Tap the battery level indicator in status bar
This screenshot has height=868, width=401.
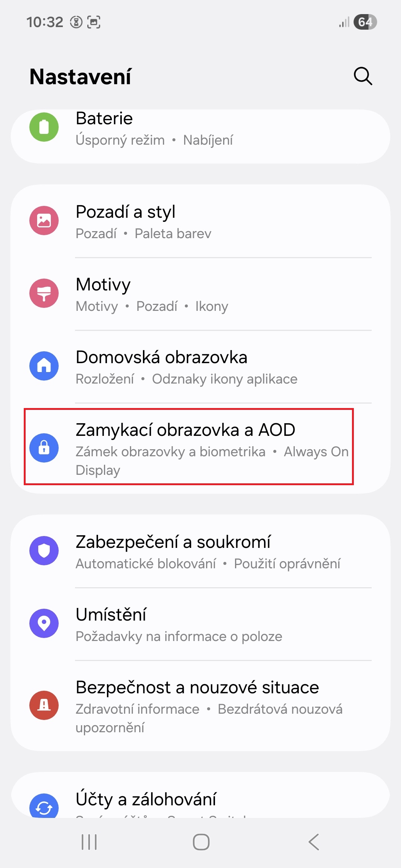coord(365,22)
